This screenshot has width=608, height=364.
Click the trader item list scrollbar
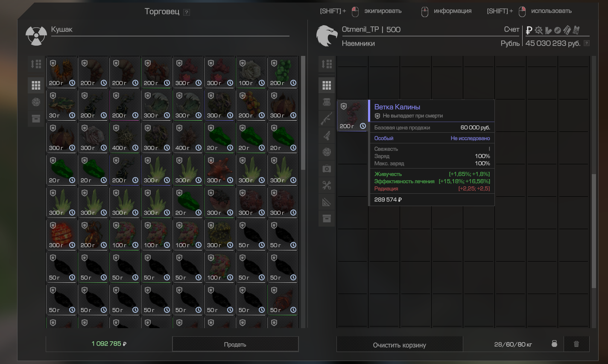point(303,113)
